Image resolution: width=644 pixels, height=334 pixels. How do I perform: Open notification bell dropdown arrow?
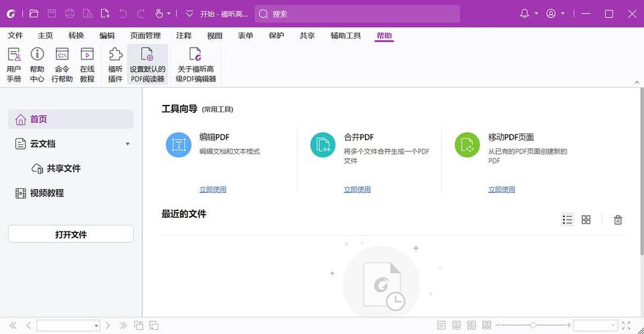coord(536,13)
